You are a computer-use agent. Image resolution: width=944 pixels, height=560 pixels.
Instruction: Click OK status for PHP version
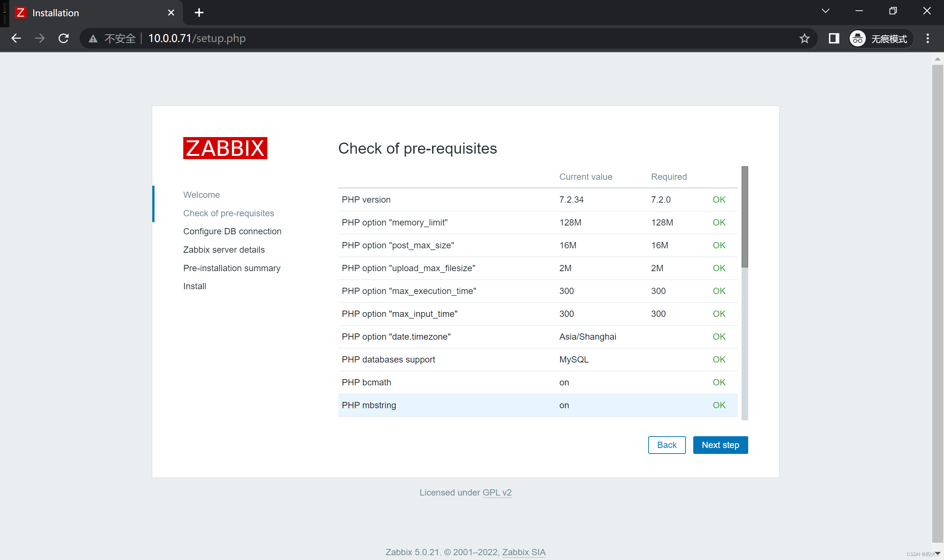pos(719,200)
